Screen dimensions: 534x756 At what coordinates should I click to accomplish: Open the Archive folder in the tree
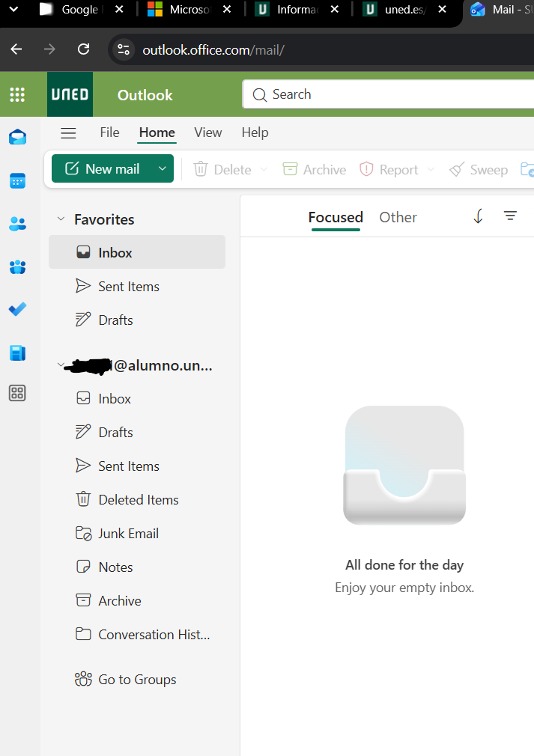pos(137,601)
